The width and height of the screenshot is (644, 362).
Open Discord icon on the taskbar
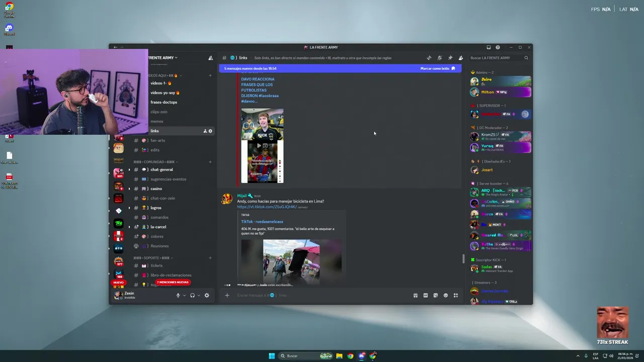(361, 356)
